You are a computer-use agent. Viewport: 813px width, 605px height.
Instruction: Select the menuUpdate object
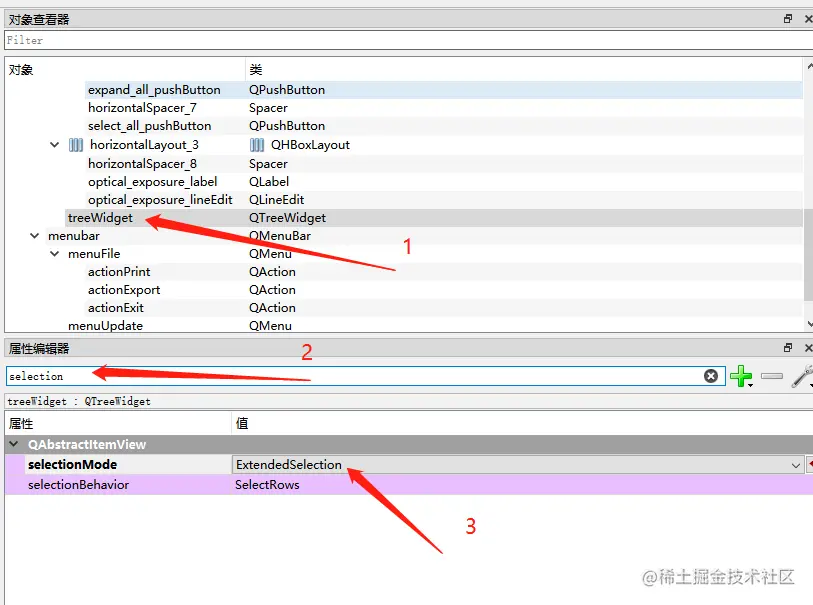(105, 326)
